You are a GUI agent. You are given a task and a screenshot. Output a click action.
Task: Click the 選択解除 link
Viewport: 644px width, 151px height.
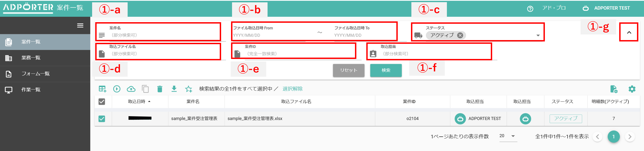click(293, 89)
